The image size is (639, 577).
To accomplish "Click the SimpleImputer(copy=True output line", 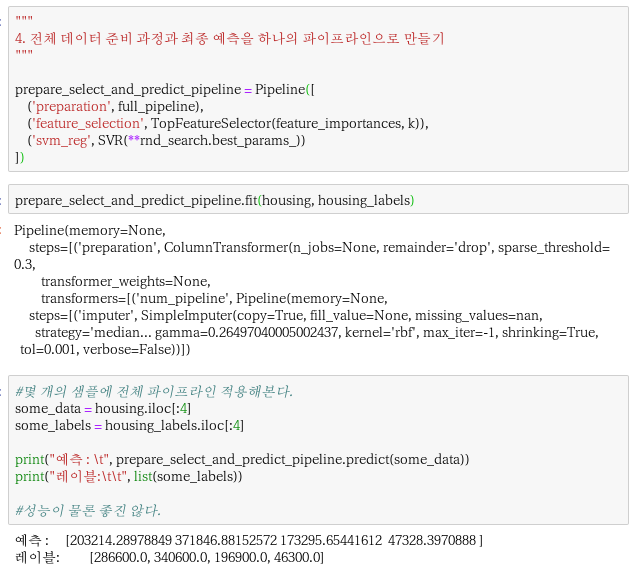I will (x=286, y=316).
